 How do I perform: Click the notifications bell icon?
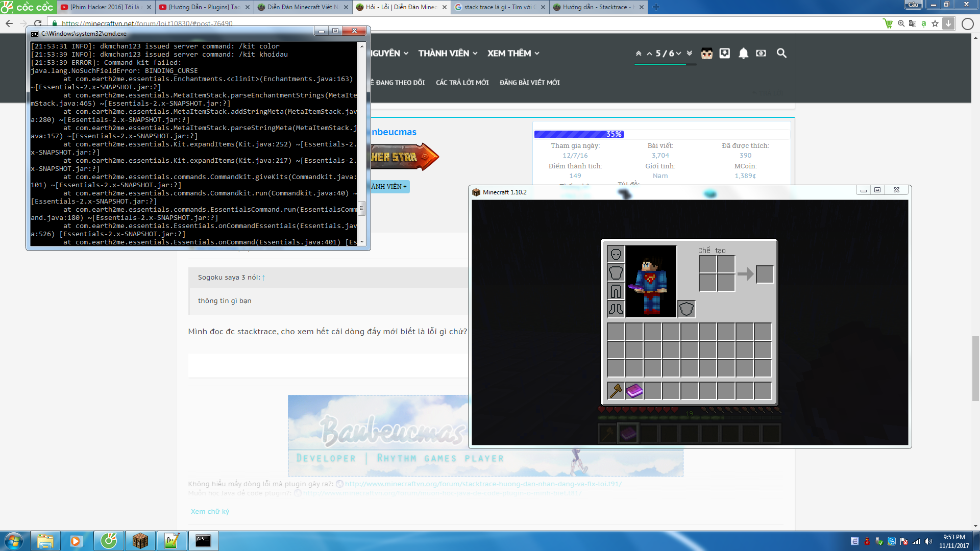click(x=743, y=53)
